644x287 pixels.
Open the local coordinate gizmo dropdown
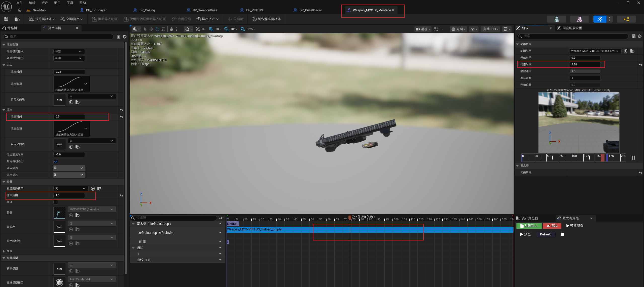(x=172, y=29)
